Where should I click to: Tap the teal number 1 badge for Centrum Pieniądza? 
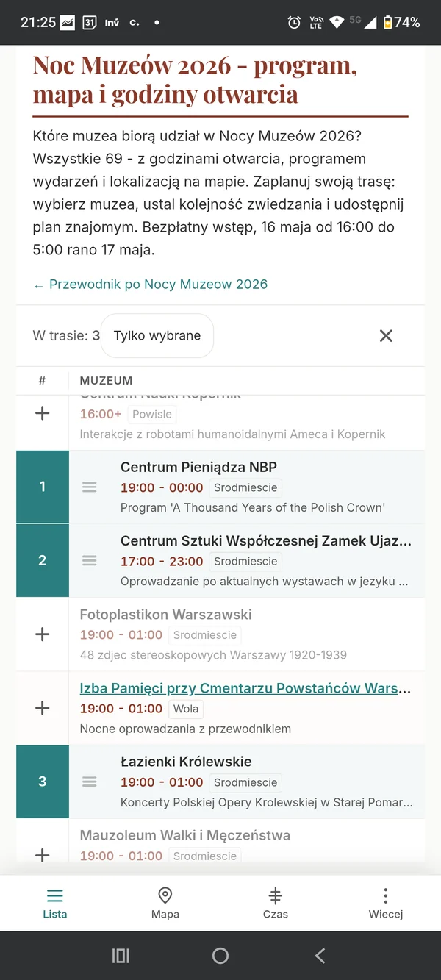click(x=42, y=487)
